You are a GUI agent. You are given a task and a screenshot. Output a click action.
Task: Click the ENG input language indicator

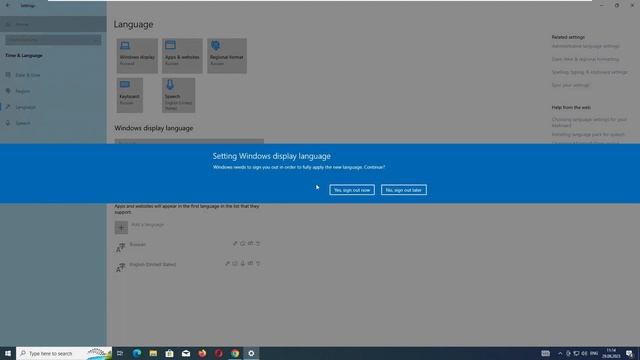click(x=594, y=353)
